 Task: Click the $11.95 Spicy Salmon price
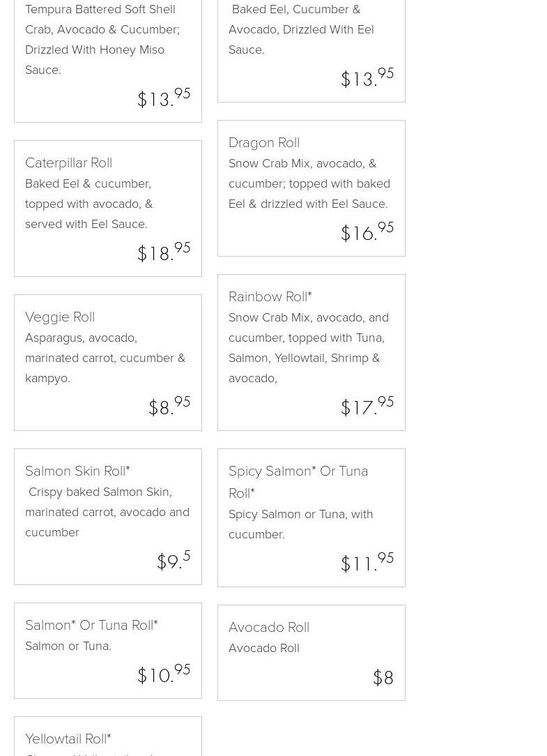(x=367, y=563)
